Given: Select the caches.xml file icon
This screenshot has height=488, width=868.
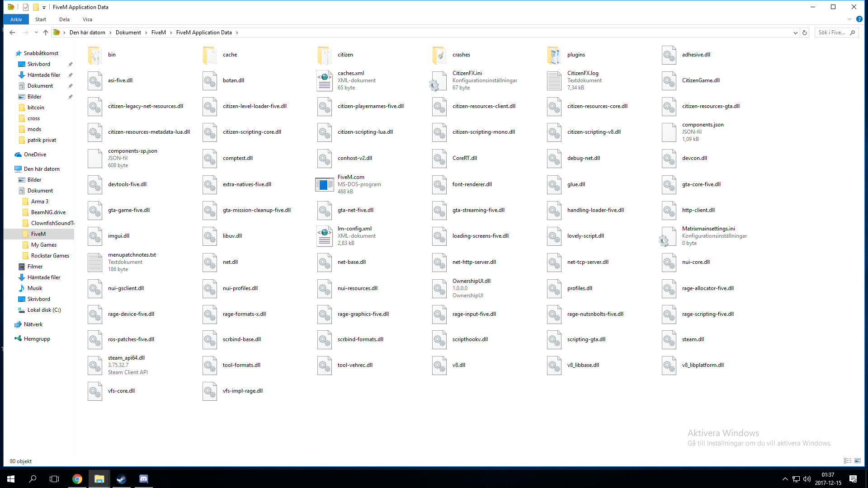Looking at the screenshot, I should pyautogui.click(x=324, y=80).
